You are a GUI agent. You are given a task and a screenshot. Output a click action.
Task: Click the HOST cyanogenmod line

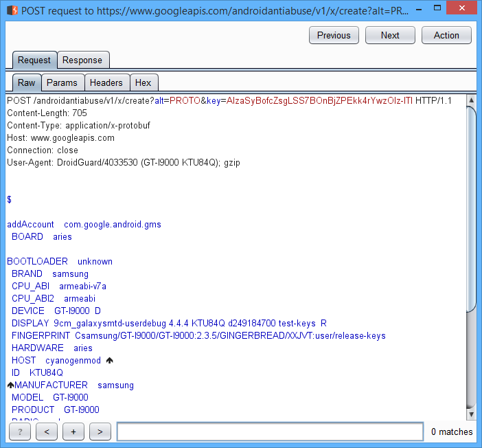click(x=62, y=360)
